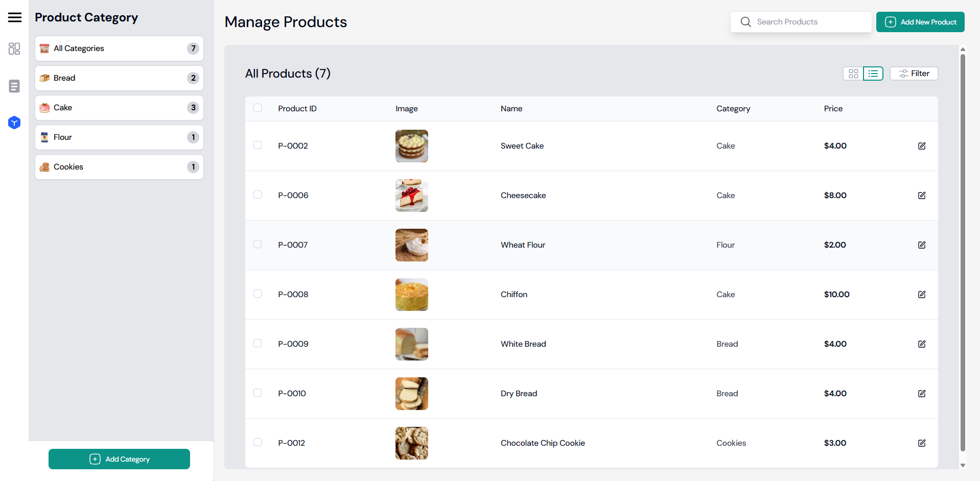Click the search magnifier icon
Image resolution: width=980 pixels, height=481 pixels.
click(x=745, y=22)
